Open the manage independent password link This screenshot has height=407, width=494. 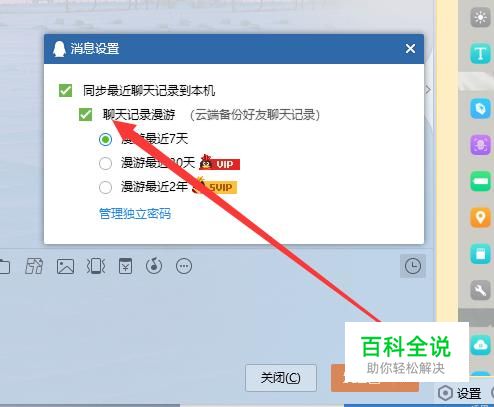(x=135, y=214)
